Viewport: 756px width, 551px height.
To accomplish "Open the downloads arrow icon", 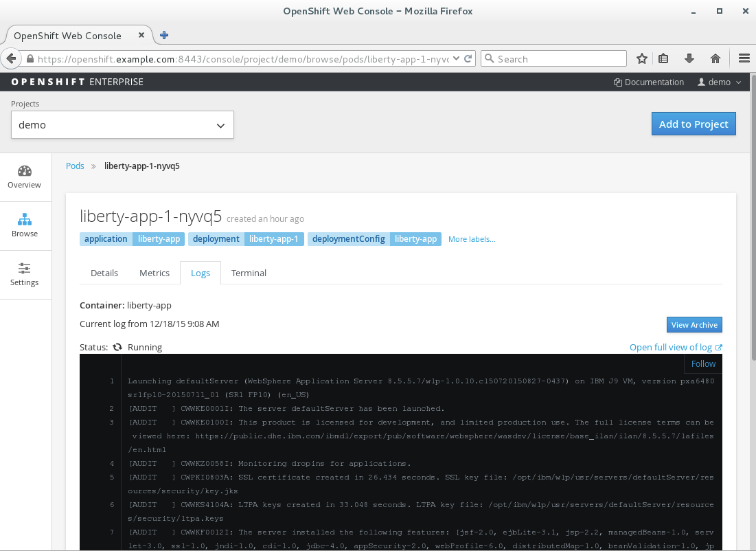I will pyautogui.click(x=689, y=59).
